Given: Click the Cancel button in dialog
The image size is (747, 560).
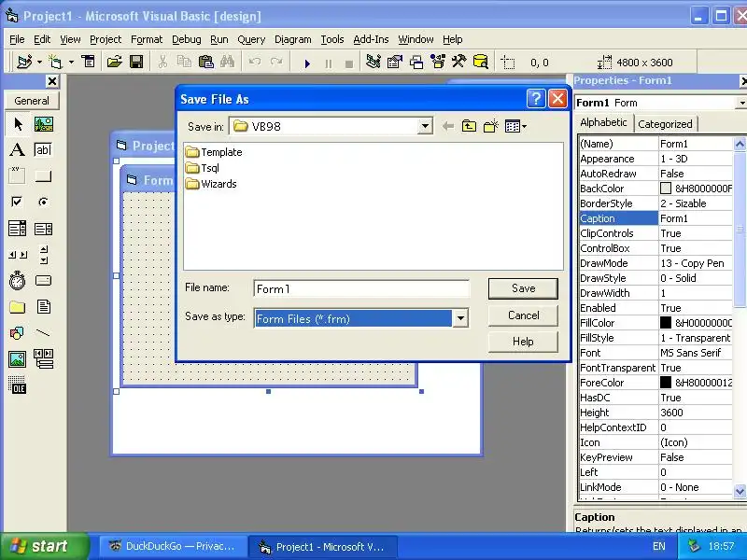Looking at the screenshot, I should coord(523,315).
